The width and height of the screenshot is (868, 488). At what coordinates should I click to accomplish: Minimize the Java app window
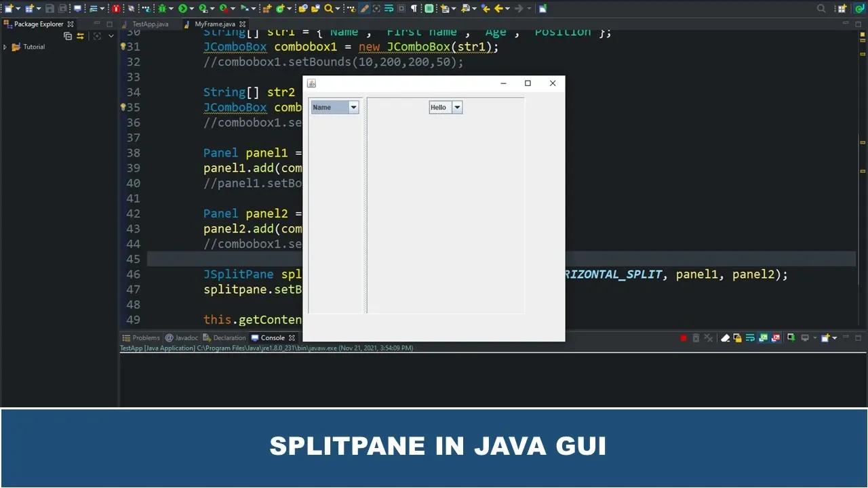pyautogui.click(x=503, y=83)
